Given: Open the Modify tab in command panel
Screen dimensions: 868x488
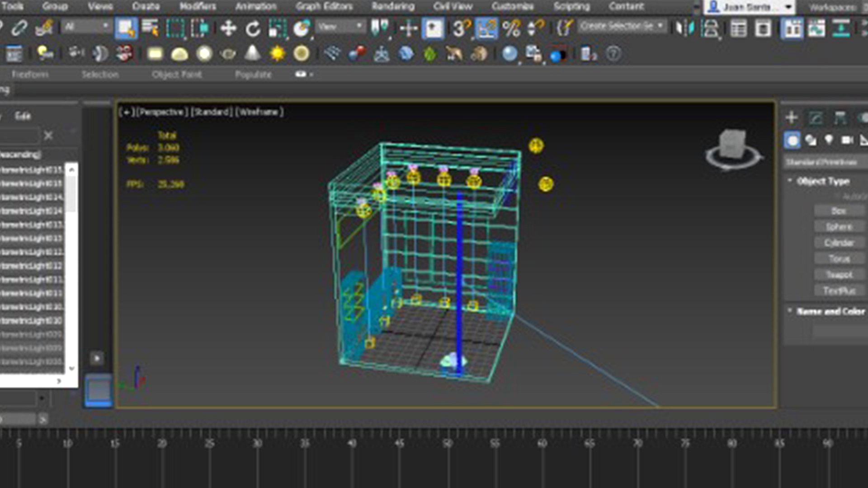Looking at the screenshot, I should click(816, 117).
